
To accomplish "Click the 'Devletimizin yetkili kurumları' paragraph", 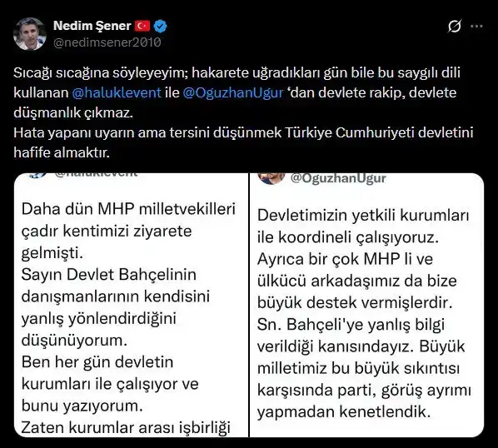I will pos(363,226).
